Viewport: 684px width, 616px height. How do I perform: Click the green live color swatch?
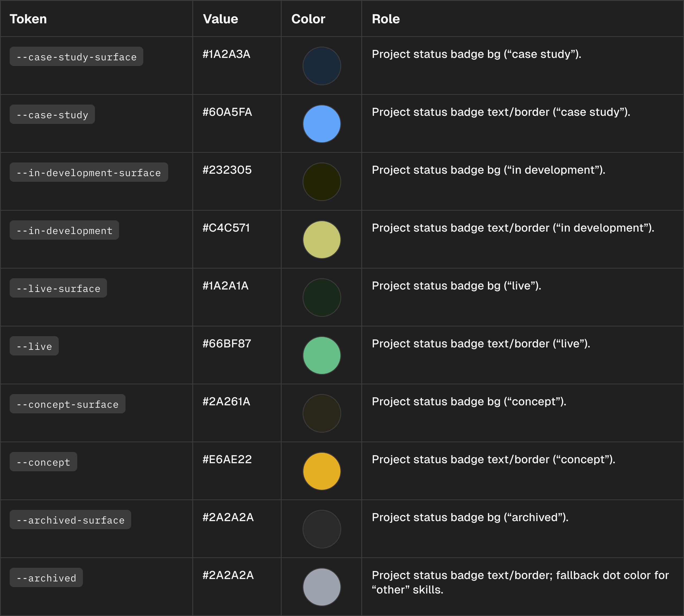pos(321,355)
